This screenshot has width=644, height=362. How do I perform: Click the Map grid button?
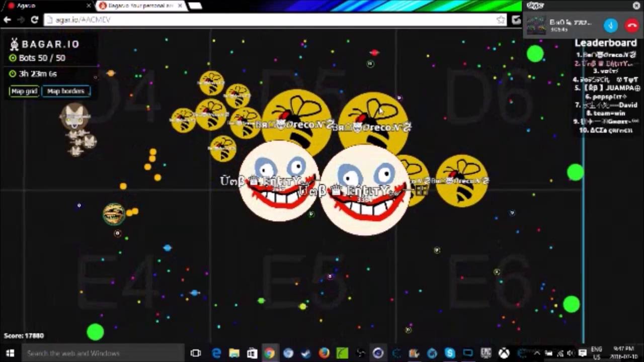pos(24,91)
